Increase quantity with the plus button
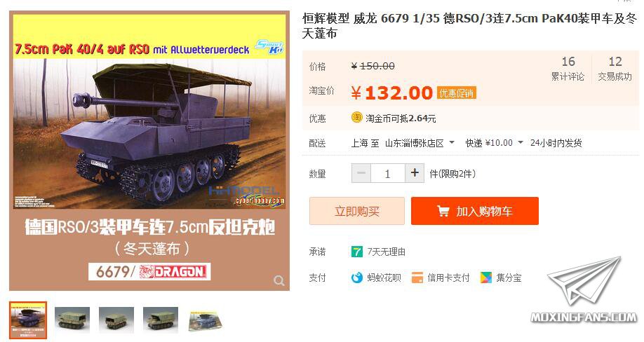The image size is (644, 342). (415, 173)
